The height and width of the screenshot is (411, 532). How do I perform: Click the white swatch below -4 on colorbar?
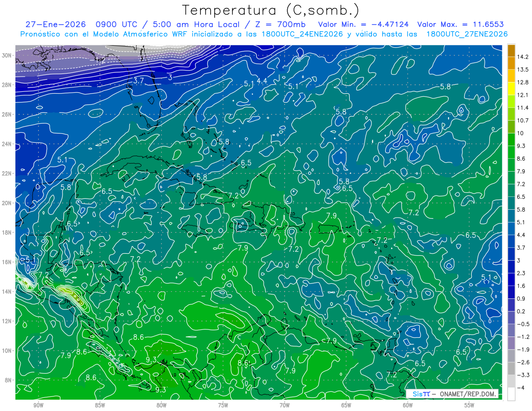pyautogui.click(x=511, y=394)
